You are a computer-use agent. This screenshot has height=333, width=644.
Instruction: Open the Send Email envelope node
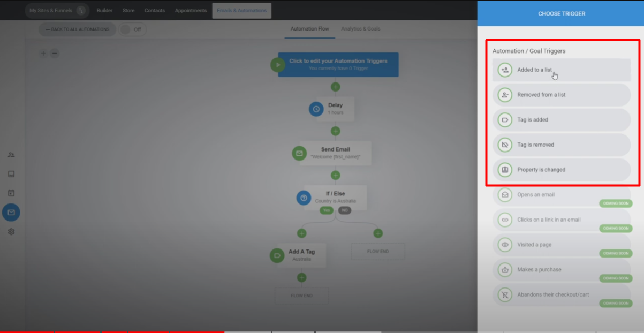coord(299,153)
